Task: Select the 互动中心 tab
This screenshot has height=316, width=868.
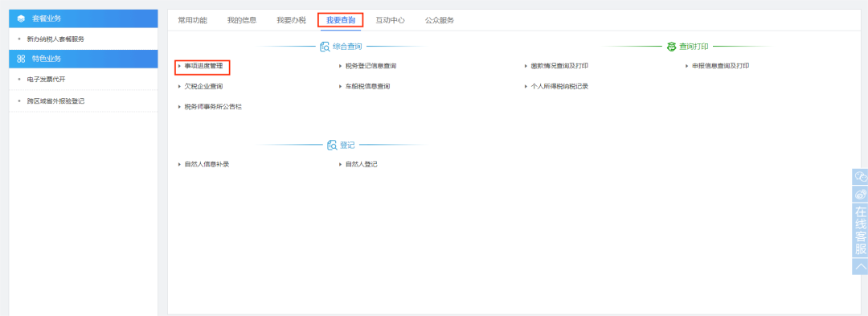Action: point(391,20)
